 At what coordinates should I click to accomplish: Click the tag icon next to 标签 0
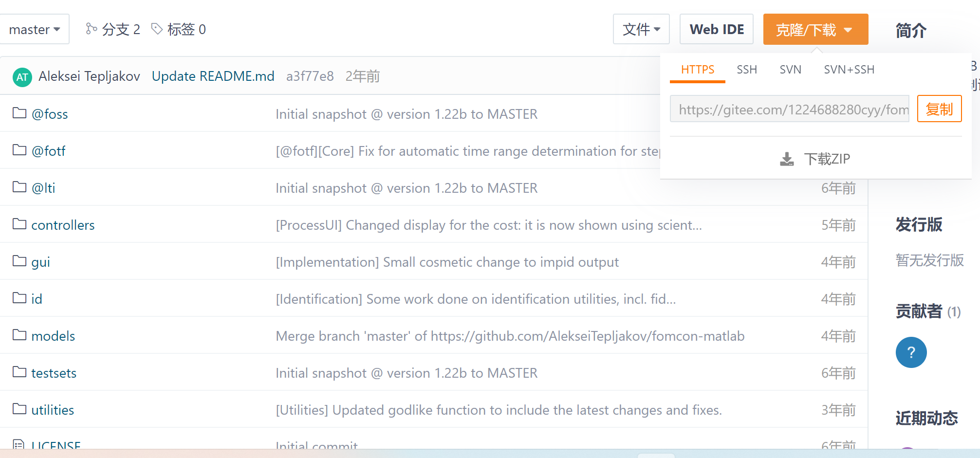pos(157,29)
